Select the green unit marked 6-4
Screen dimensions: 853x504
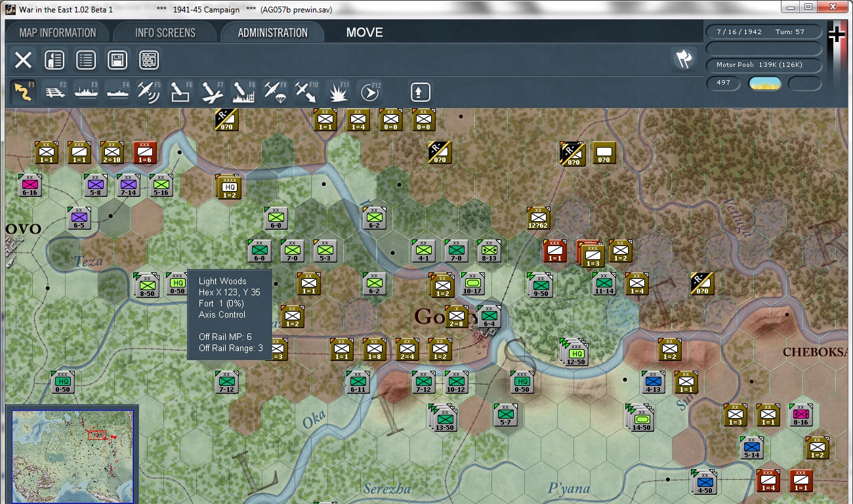coord(489,317)
